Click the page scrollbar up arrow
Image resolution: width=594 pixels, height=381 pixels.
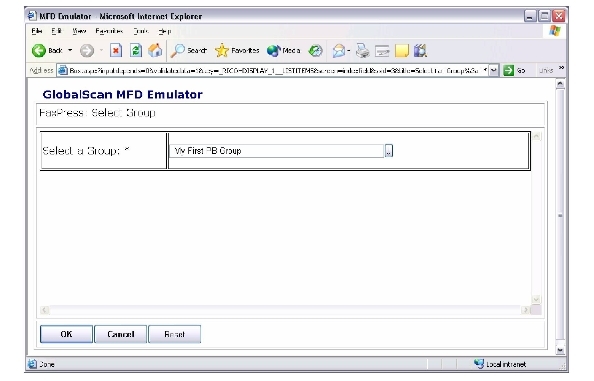coord(560,84)
